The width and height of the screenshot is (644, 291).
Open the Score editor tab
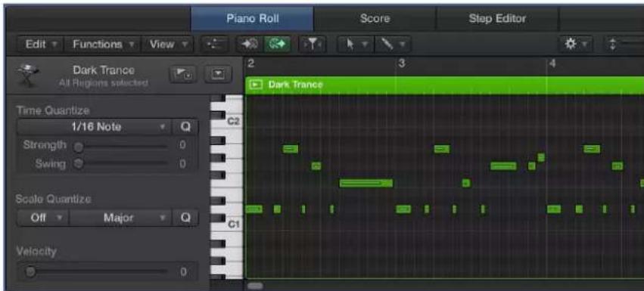point(375,18)
